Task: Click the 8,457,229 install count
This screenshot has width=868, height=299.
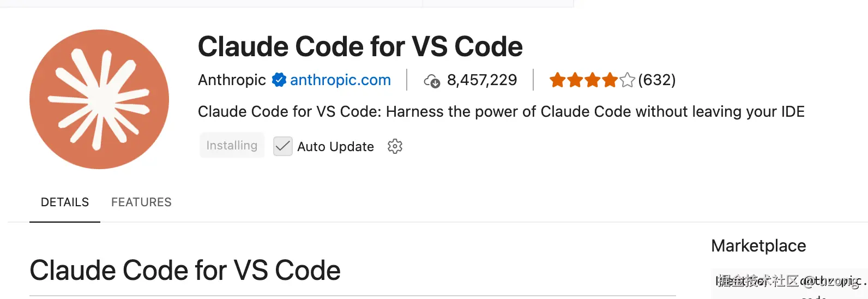Action: coord(482,80)
